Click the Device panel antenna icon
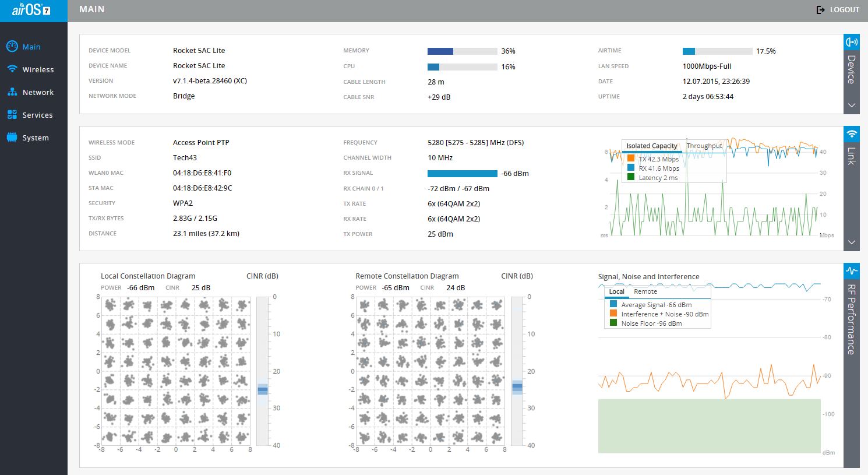 click(x=852, y=42)
